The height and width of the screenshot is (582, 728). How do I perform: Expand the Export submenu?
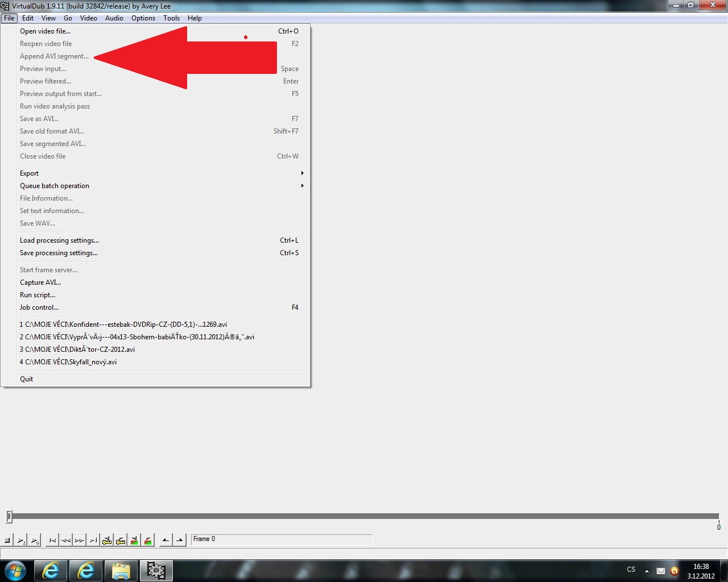click(156, 173)
